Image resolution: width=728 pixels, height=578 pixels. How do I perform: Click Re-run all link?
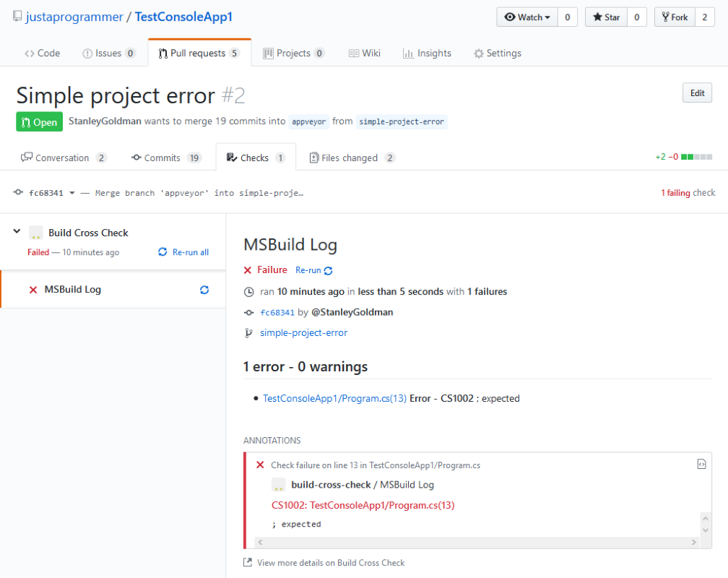[x=183, y=252]
